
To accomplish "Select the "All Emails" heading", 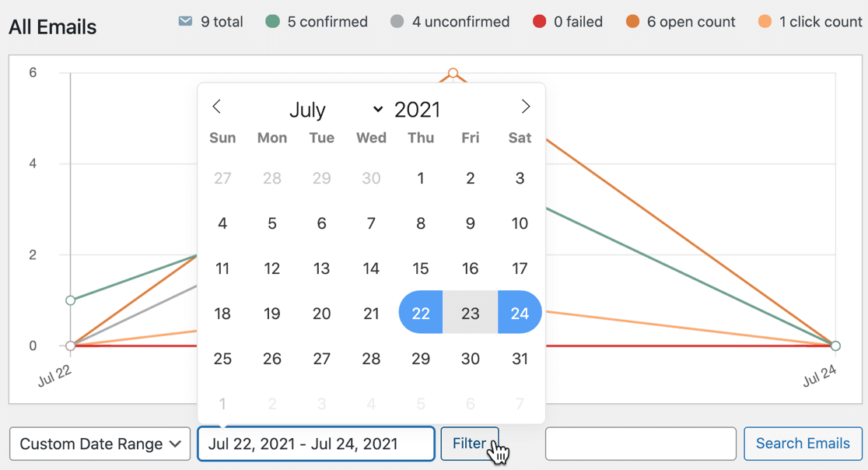I will (51, 26).
